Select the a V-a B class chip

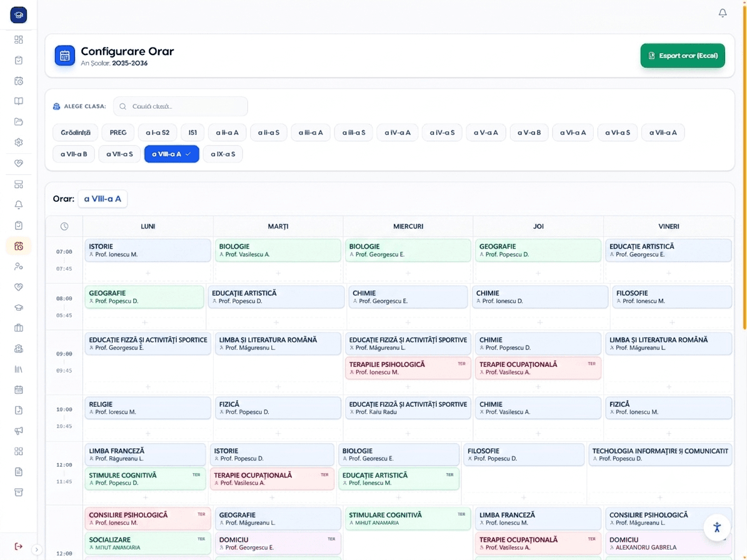(529, 132)
